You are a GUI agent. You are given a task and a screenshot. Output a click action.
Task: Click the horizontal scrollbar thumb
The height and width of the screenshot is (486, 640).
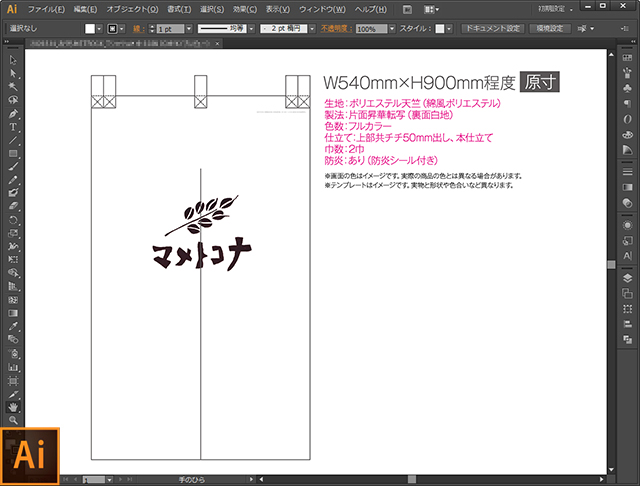tap(412, 479)
